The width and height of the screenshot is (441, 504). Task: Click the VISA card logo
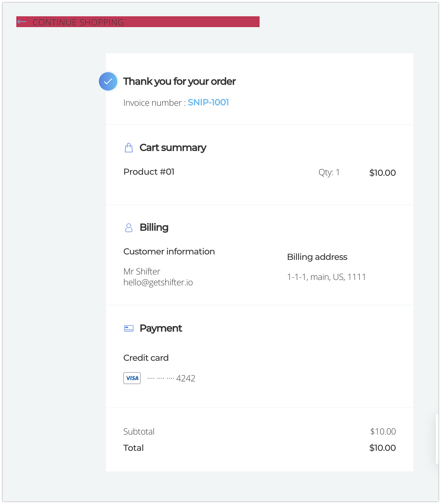coord(132,378)
